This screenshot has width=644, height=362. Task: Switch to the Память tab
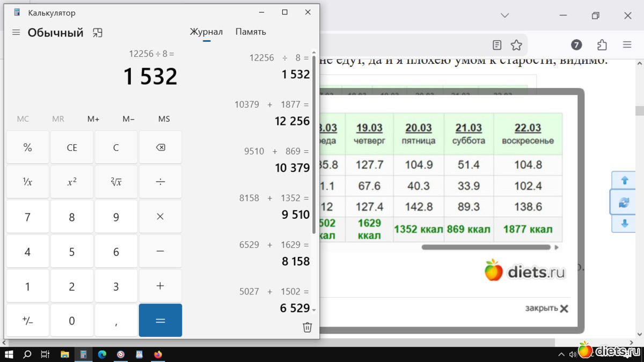point(251,32)
